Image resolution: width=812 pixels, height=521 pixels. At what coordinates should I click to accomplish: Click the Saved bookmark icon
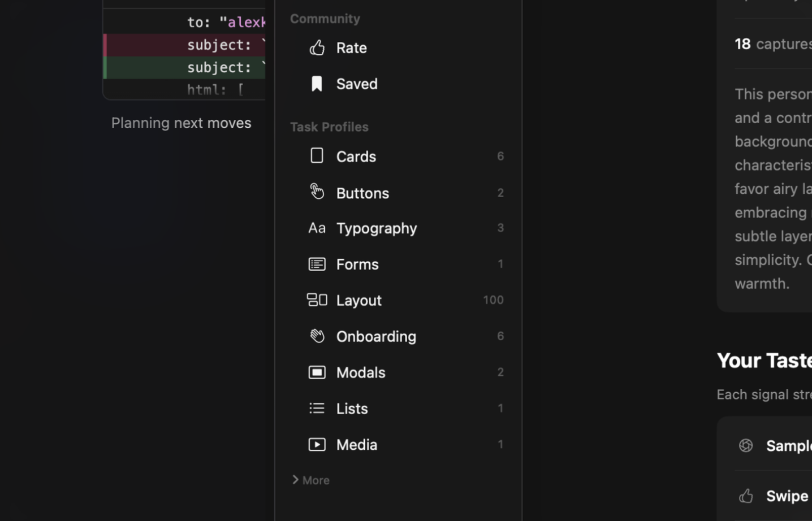point(317,84)
